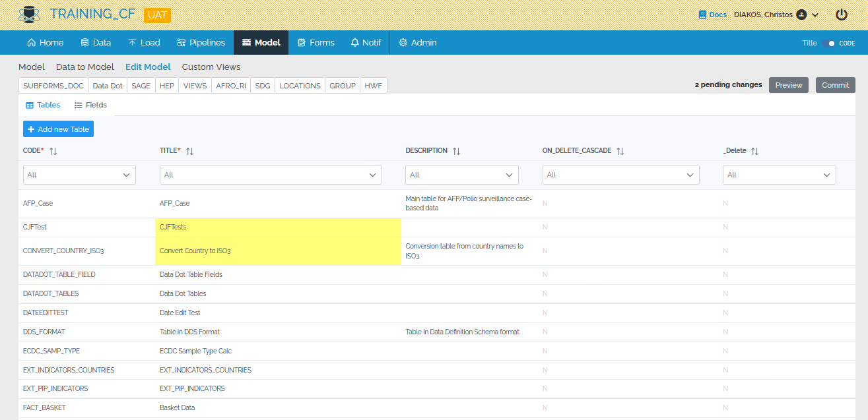Image resolution: width=868 pixels, height=420 pixels.
Task: Open the Docs book icon link
Action: point(703,15)
